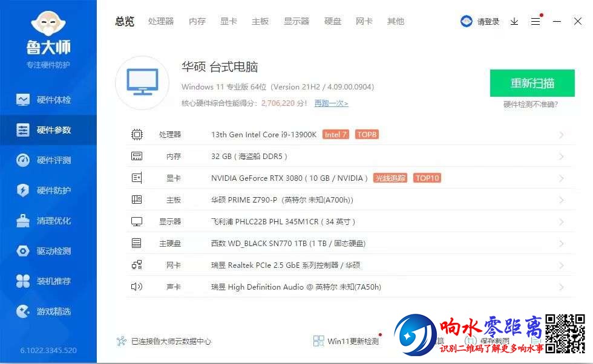Click Realtek PCIe 2.5 GbE text

[264, 265]
